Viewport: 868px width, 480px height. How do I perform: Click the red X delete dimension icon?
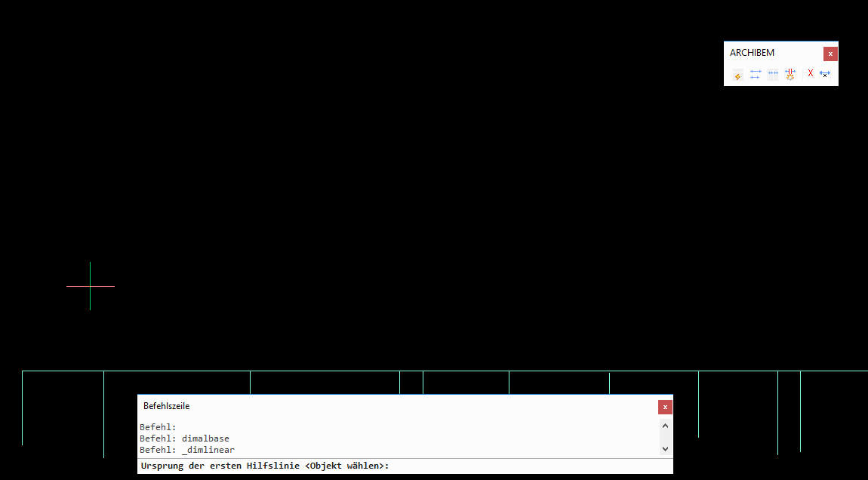[x=811, y=73]
